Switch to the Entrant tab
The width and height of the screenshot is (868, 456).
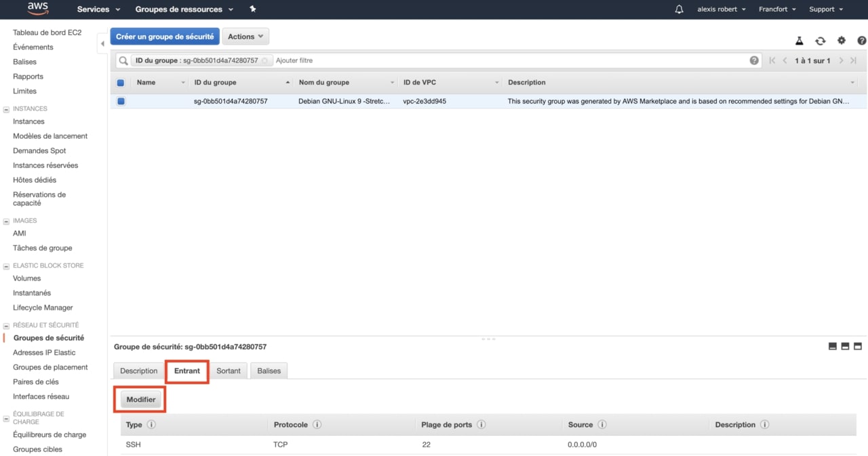(x=187, y=371)
